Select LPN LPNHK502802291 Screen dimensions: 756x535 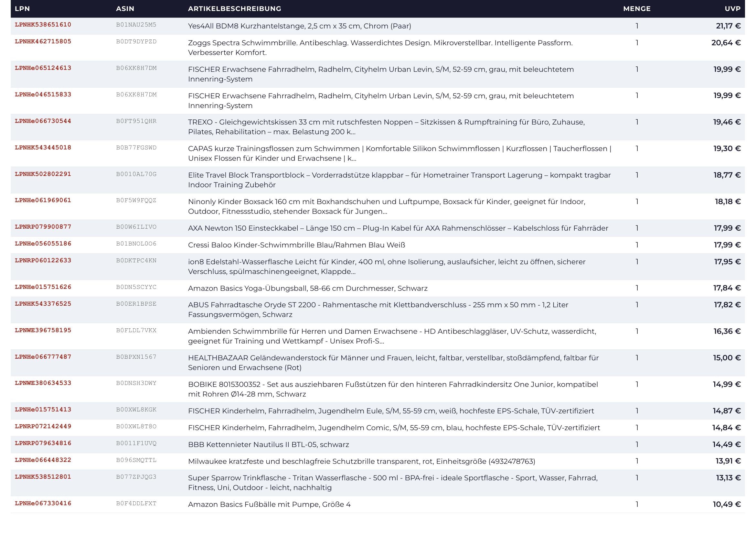coord(43,174)
